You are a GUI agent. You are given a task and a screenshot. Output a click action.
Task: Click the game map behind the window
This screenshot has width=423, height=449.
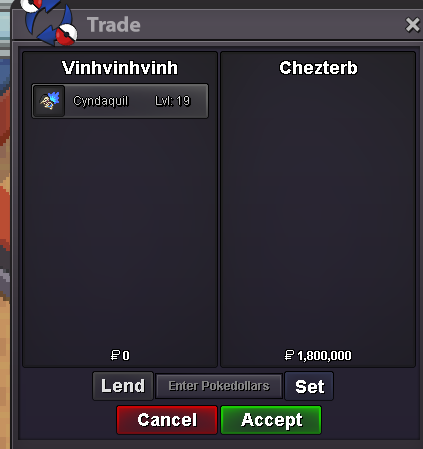pos(5,233)
